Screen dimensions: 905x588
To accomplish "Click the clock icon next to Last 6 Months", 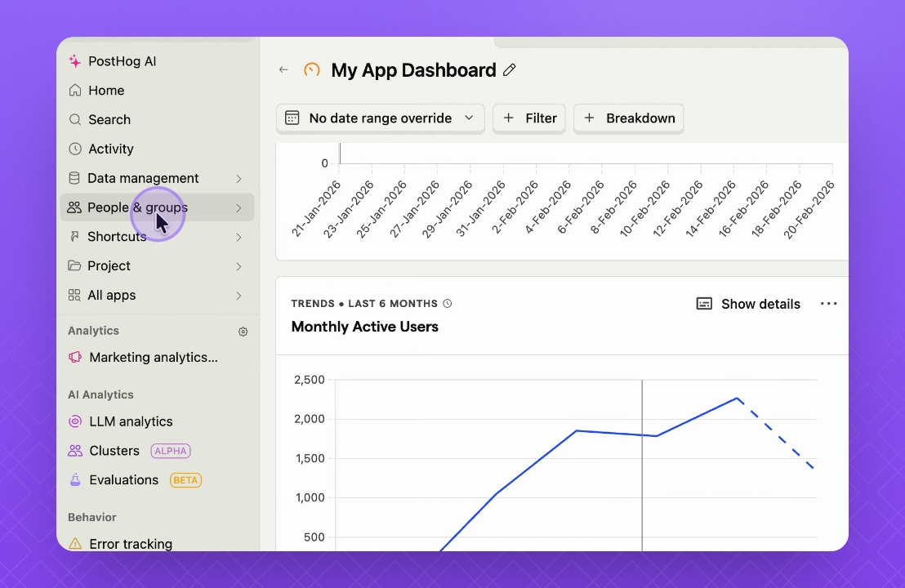I will tap(448, 304).
